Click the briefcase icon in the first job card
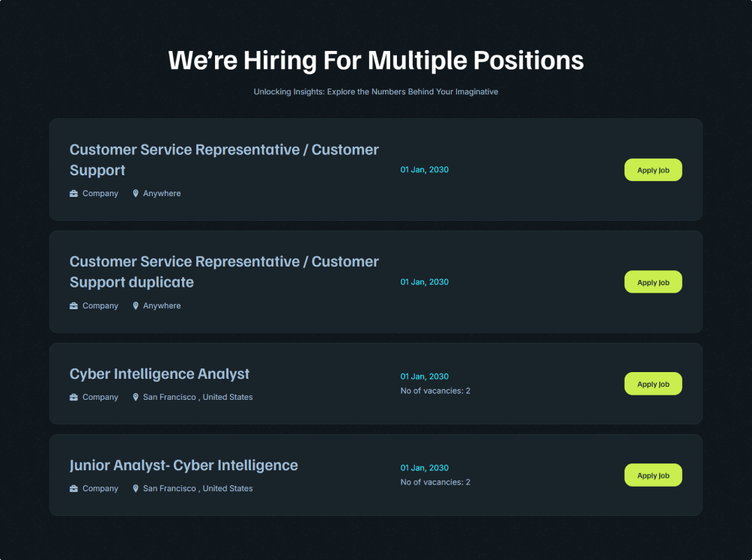This screenshot has width=752, height=560. tap(73, 194)
